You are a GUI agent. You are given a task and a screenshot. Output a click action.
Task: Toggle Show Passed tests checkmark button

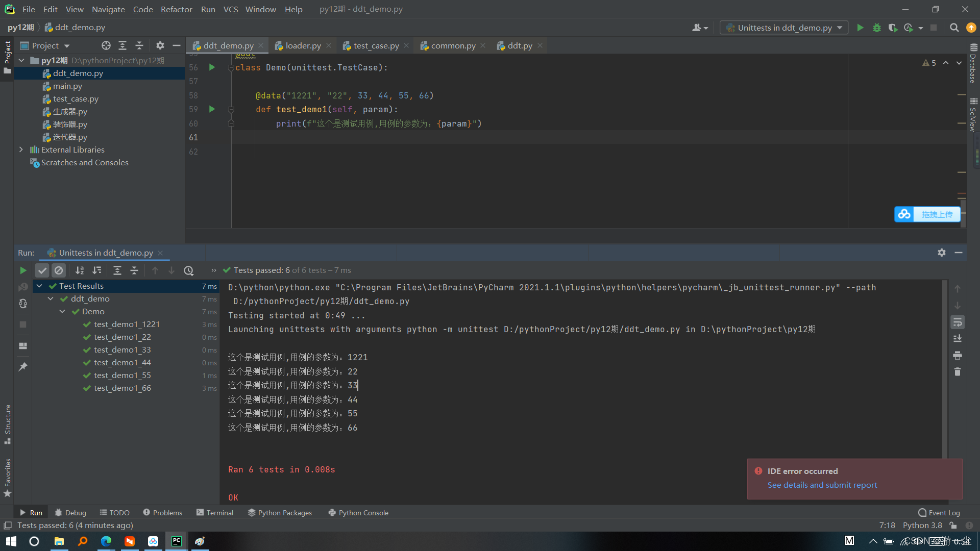tap(42, 270)
